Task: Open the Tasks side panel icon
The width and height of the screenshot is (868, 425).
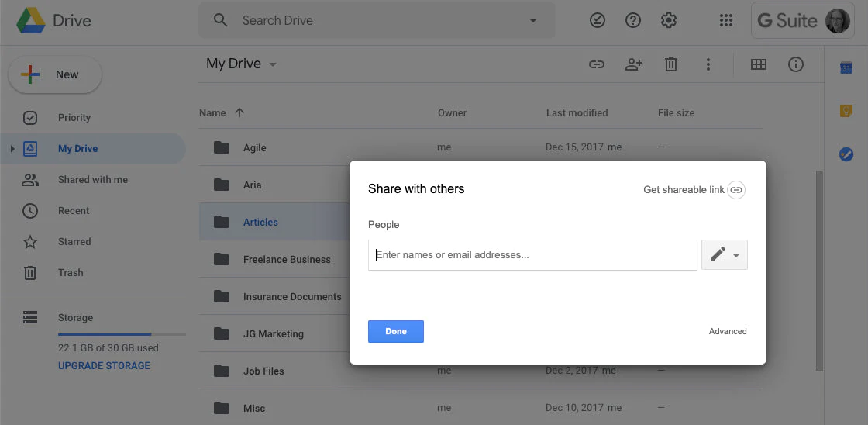Action: [846, 154]
